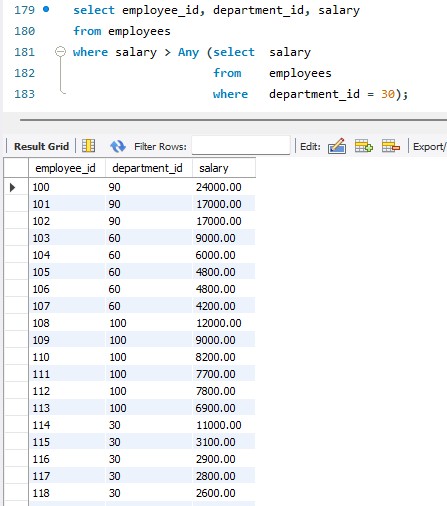
Task: Select salary cell 7700.00
Action: 224,374
